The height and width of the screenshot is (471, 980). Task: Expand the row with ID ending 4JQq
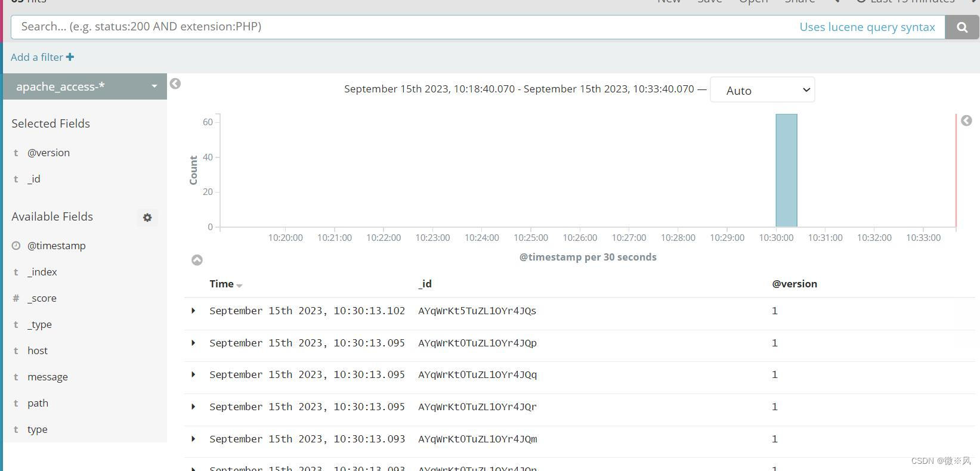pos(193,374)
